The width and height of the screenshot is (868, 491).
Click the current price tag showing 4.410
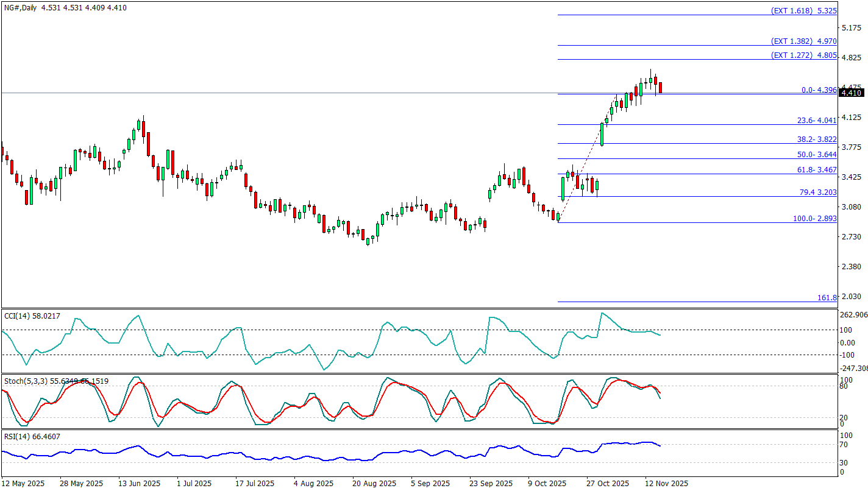click(x=851, y=93)
